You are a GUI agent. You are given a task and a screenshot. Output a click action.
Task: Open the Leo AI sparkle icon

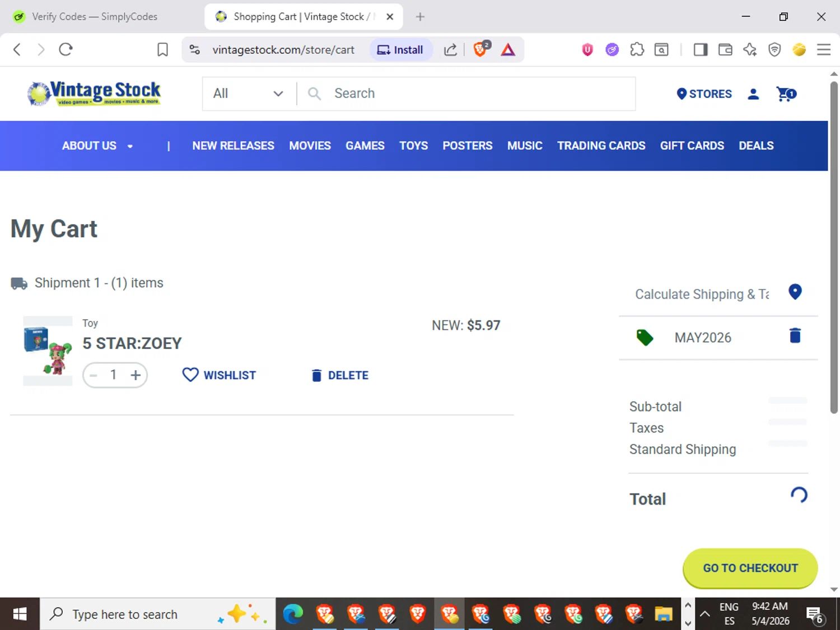(750, 50)
